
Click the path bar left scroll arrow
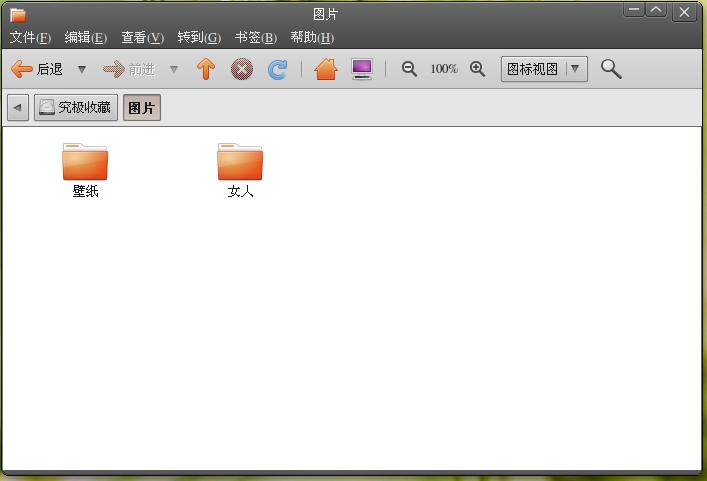(x=18, y=107)
